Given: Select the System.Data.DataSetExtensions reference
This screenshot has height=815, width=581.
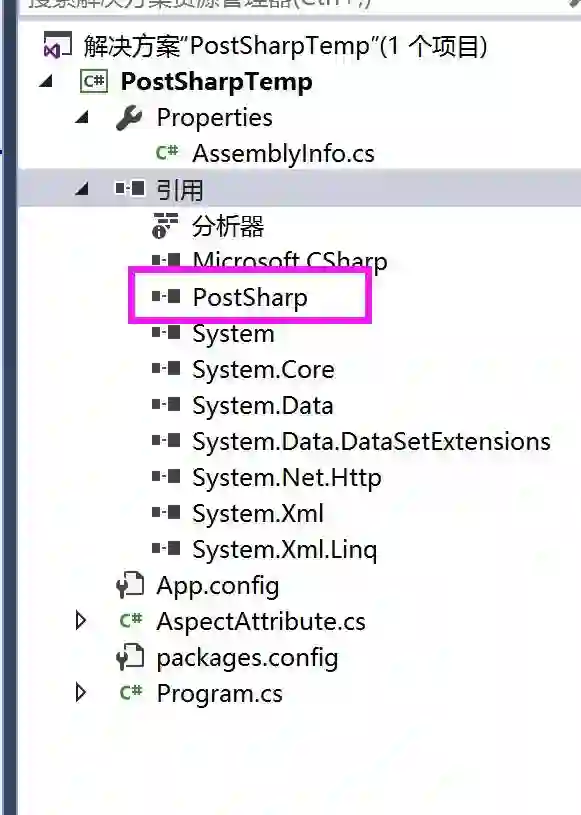Looking at the screenshot, I should 371,441.
